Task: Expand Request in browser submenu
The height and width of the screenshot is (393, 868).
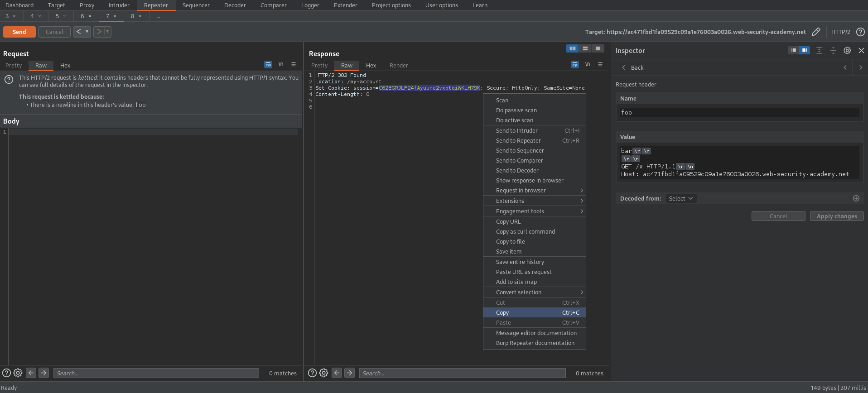Action: tap(535, 190)
